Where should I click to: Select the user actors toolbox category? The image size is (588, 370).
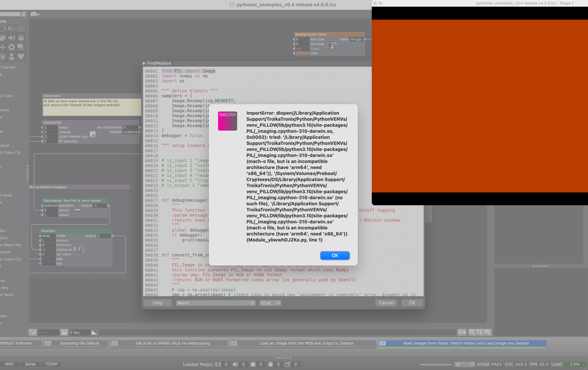click(12, 57)
